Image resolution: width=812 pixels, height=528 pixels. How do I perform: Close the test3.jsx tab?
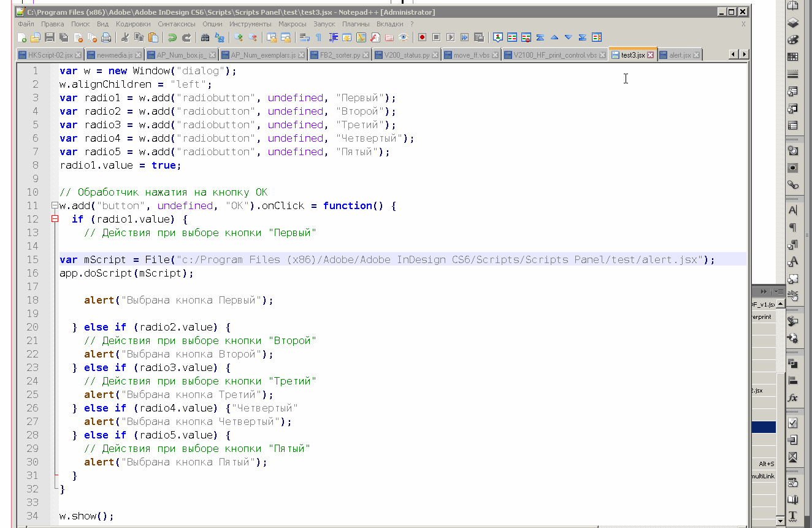click(651, 55)
